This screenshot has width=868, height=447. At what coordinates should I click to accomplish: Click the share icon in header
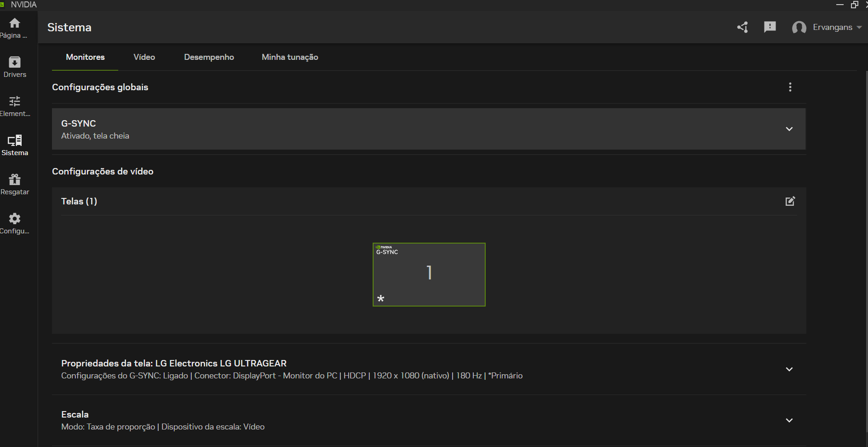742,27
